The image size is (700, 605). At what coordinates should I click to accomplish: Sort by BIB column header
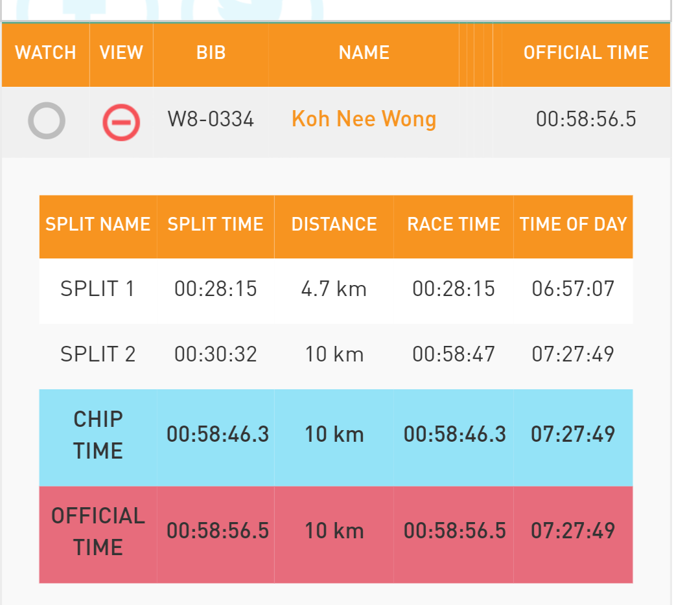pyautogui.click(x=211, y=52)
